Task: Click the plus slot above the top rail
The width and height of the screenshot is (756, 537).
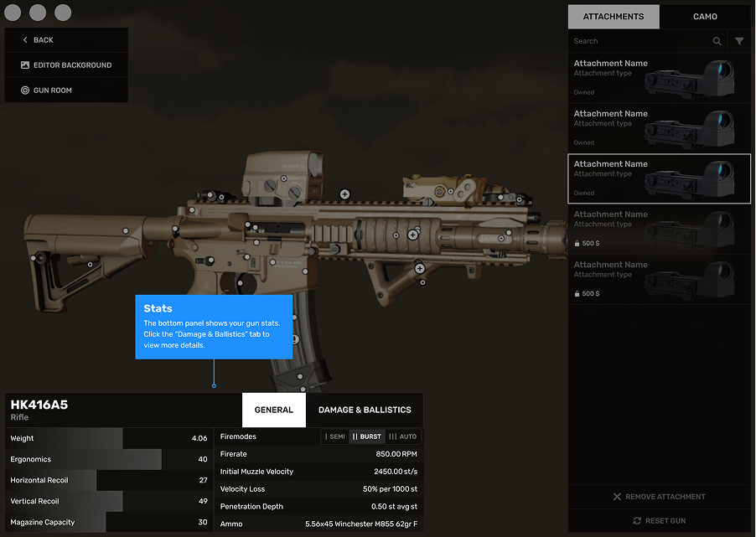Action: [x=344, y=194]
